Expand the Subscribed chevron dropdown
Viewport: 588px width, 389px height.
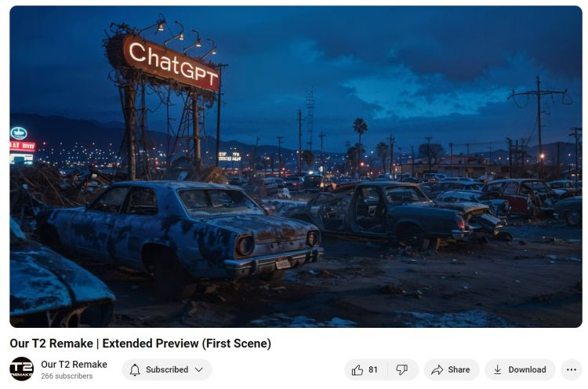(199, 370)
